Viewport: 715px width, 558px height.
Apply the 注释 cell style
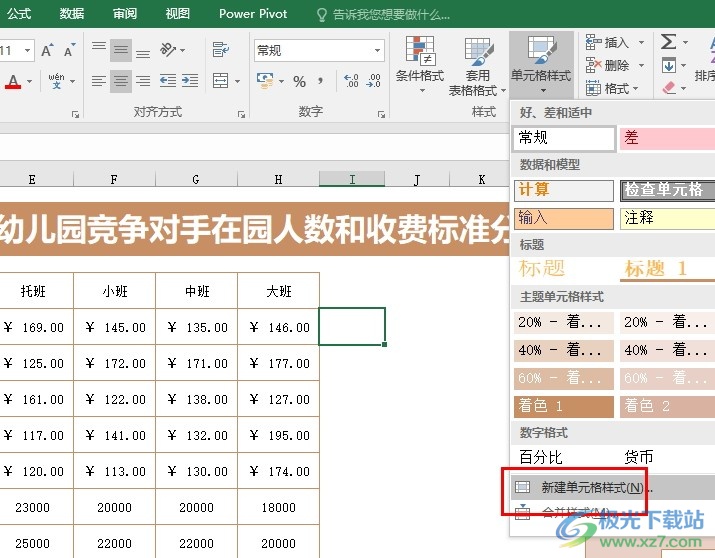click(x=667, y=218)
